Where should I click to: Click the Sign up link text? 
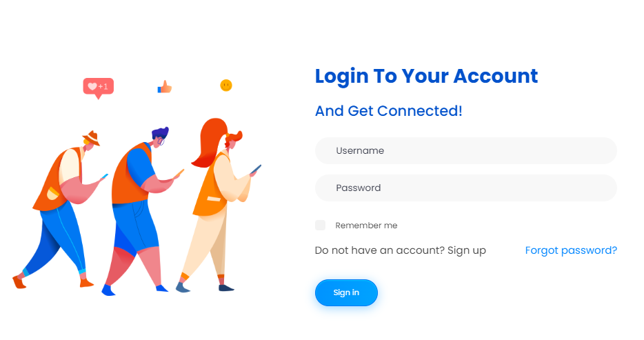pyautogui.click(x=467, y=250)
